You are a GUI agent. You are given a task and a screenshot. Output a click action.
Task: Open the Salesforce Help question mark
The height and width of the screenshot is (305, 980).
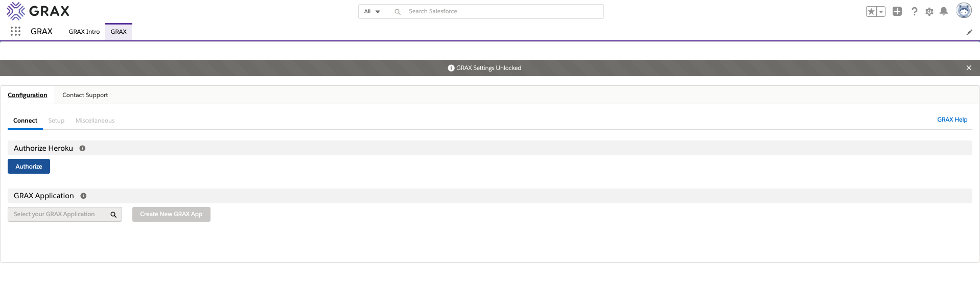pyautogui.click(x=914, y=11)
